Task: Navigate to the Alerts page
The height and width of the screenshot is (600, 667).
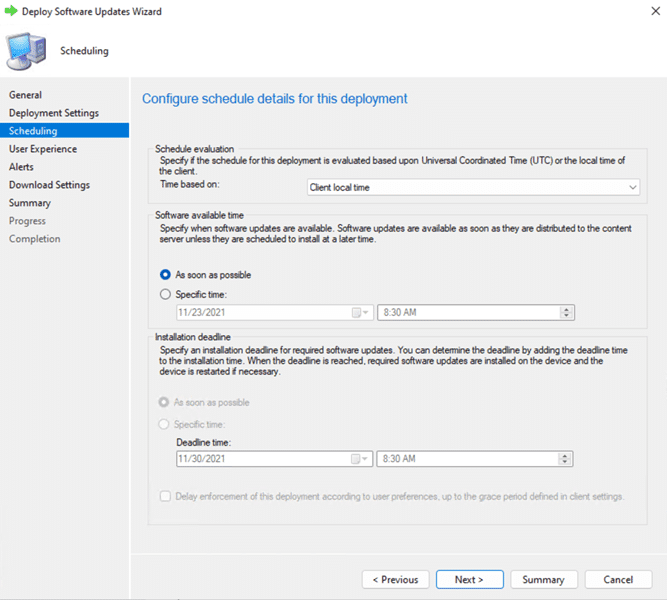Action: [x=21, y=167]
